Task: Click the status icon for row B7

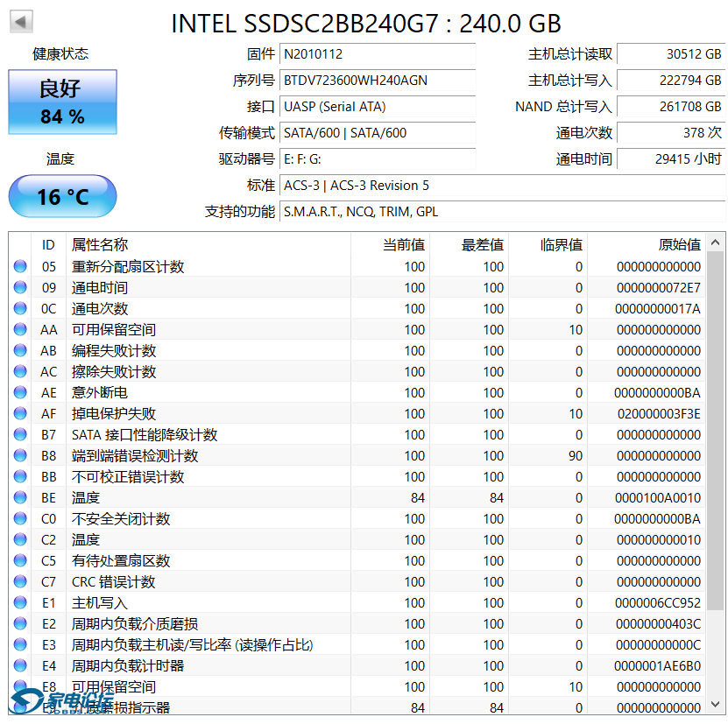Action: (x=20, y=434)
